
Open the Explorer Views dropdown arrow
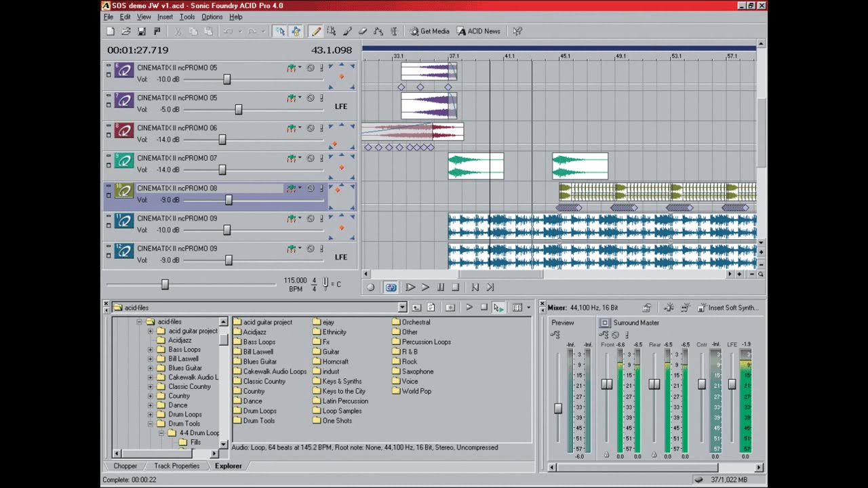(529, 308)
